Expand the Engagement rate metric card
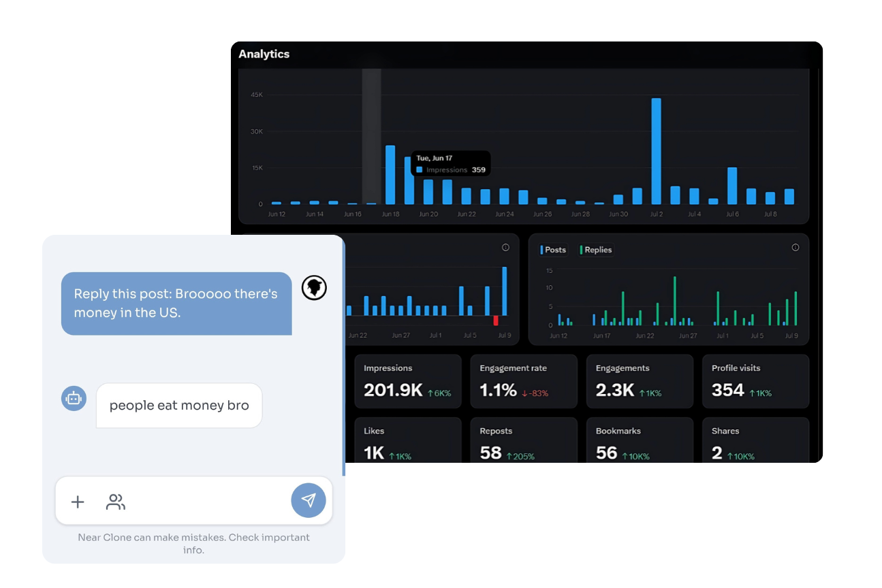 pyautogui.click(x=523, y=381)
